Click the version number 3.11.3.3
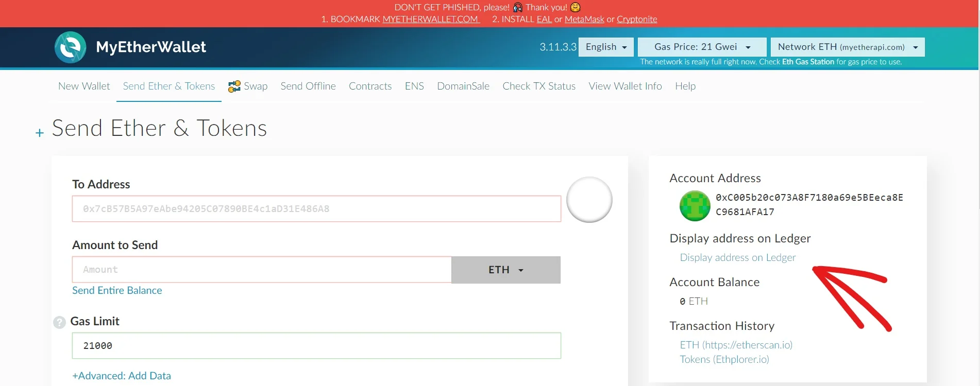The width and height of the screenshot is (980, 386). point(558,47)
